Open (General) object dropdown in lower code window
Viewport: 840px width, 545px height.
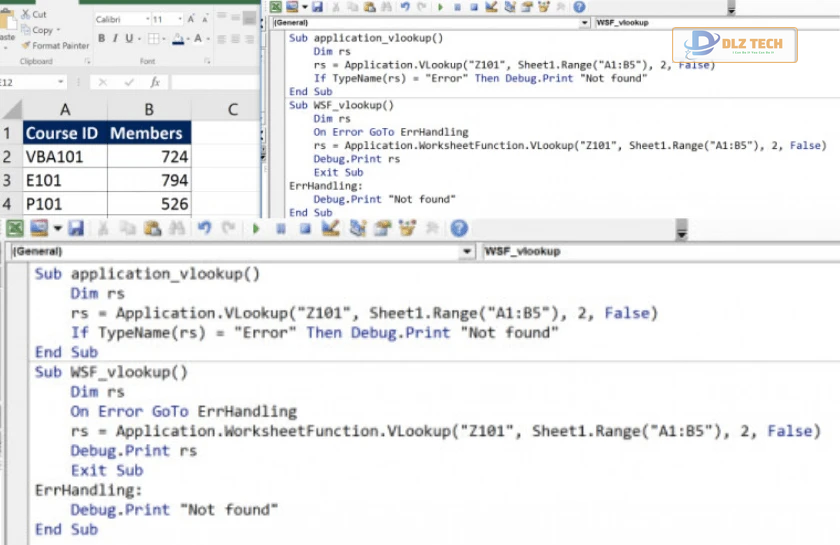click(x=467, y=251)
